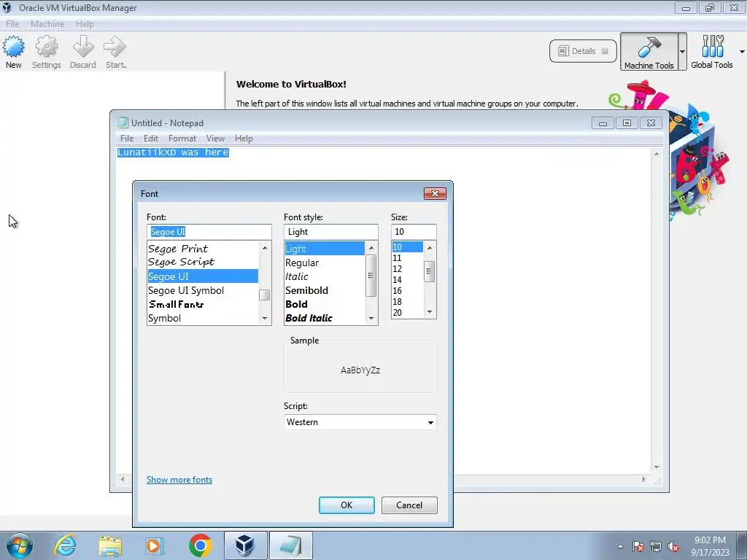The width and height of the screenshot is (747, 560).
Task: Select Machine Tools hammer button
Action: [x=649, y=52]
